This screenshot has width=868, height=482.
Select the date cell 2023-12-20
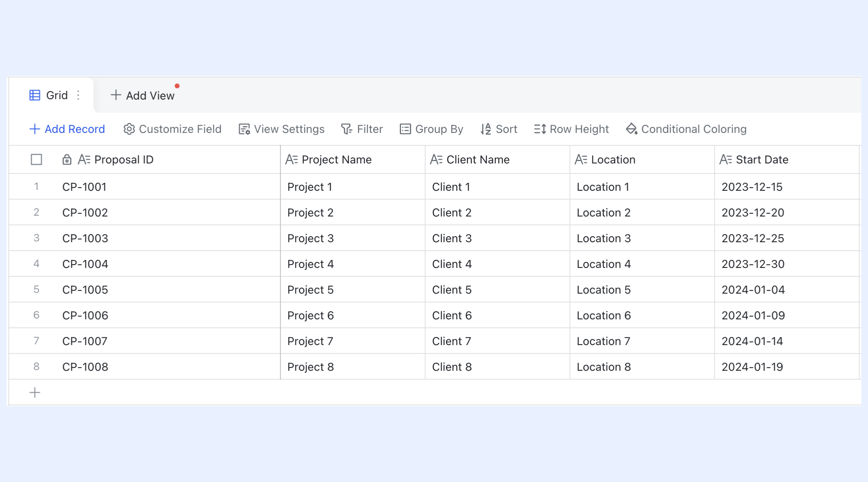[x=787, y=212]
